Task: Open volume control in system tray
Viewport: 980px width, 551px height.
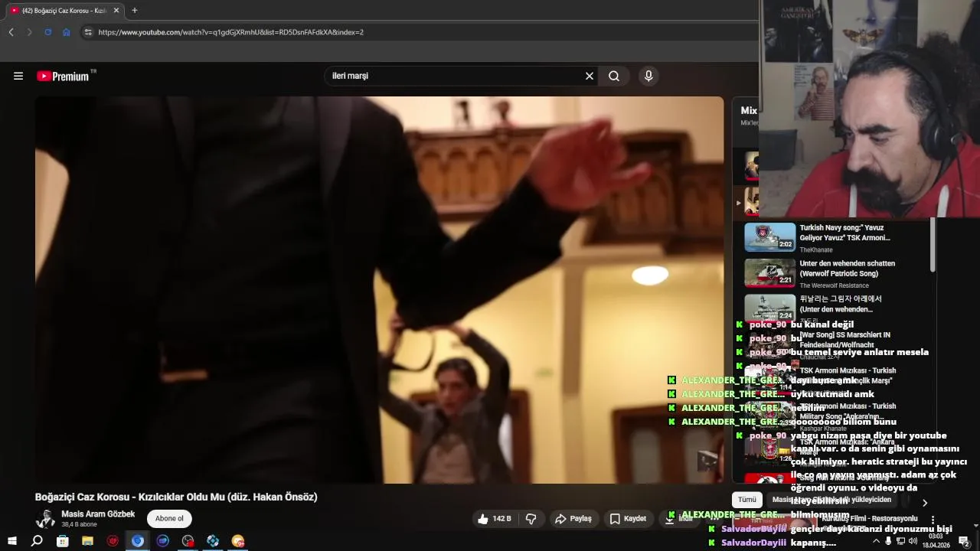Action: (913, 541)
